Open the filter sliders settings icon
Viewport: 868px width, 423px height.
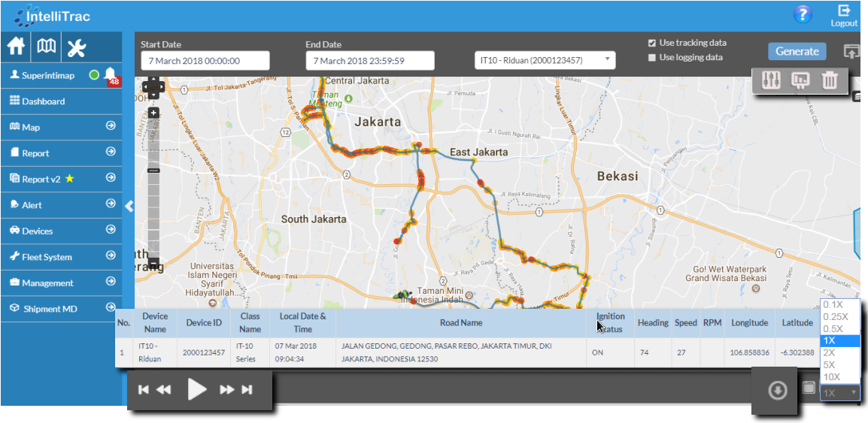pyautogui.click(x=771, y=80)
